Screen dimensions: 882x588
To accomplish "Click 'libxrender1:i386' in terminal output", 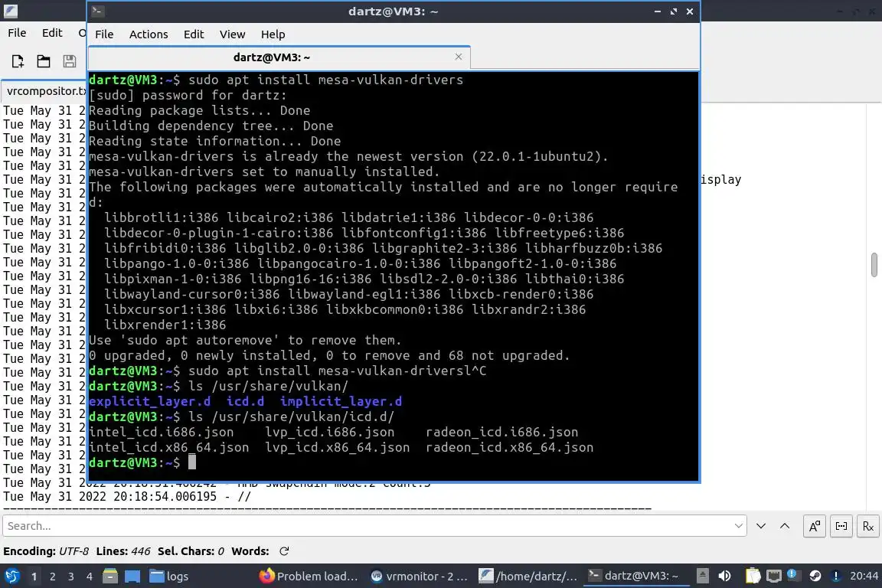I will tap(165, 325).
